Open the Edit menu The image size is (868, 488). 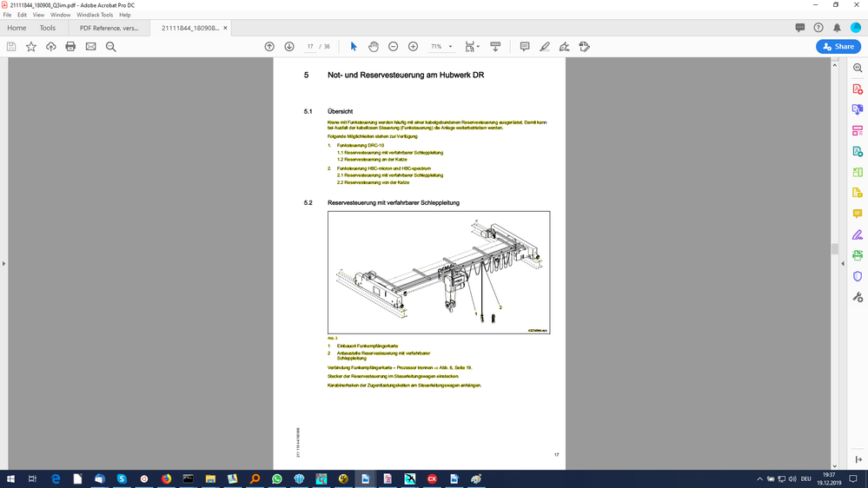(22, 15)
